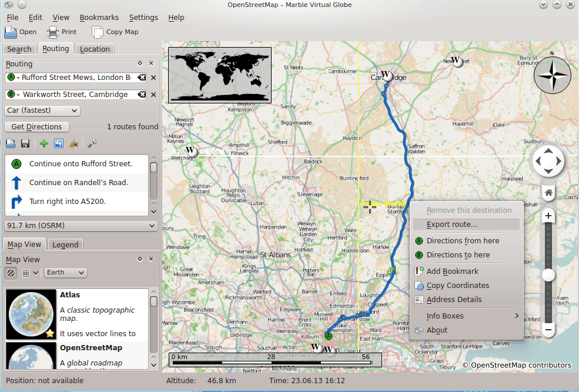Select Address Details in context menu
Image resolution: width=579 pixels, height=392 pixels.
tap(467, 300)
